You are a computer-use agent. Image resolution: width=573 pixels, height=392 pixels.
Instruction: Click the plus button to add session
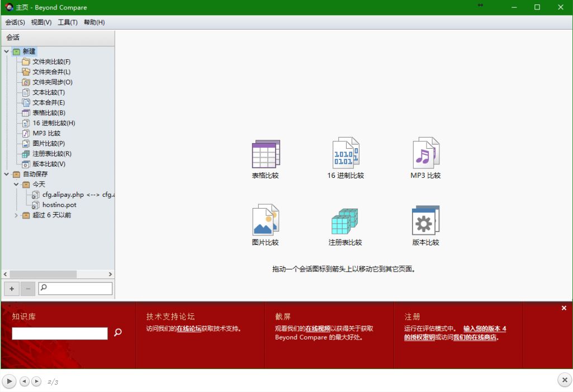12,289
